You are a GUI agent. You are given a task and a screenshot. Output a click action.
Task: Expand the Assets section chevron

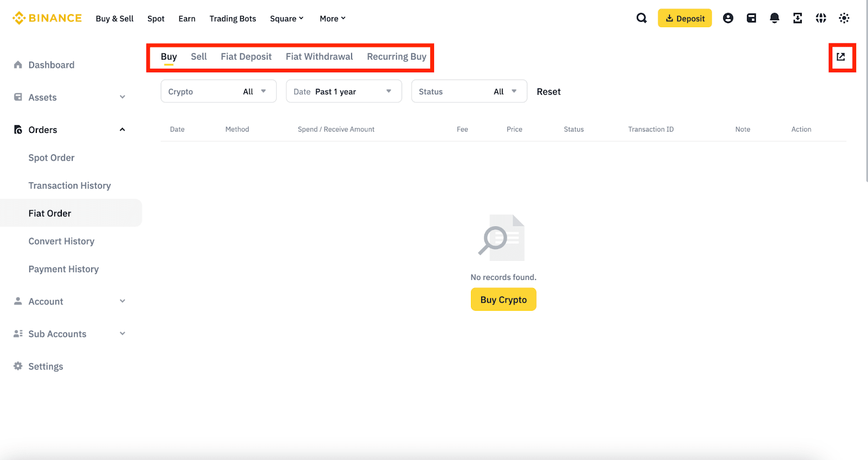point(123,97)
